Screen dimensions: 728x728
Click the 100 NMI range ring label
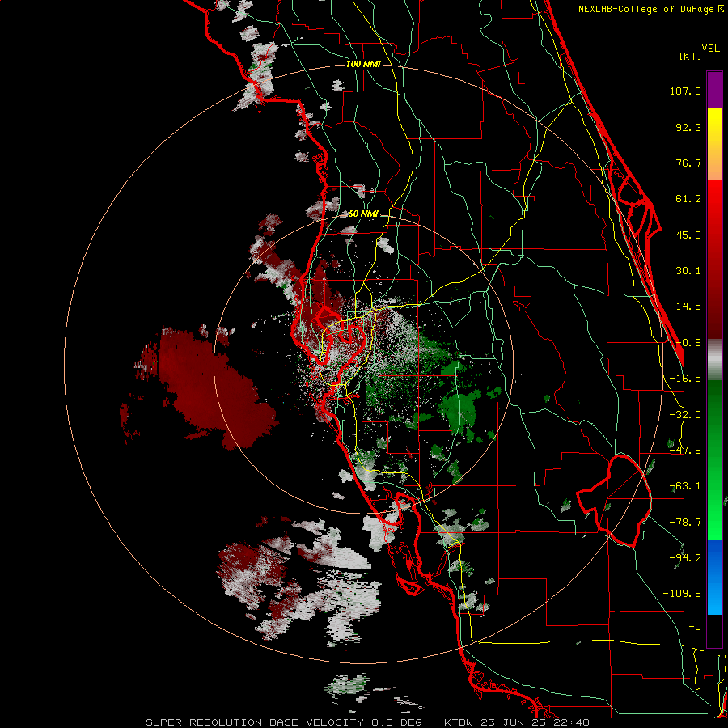click(x=363, y=64)
